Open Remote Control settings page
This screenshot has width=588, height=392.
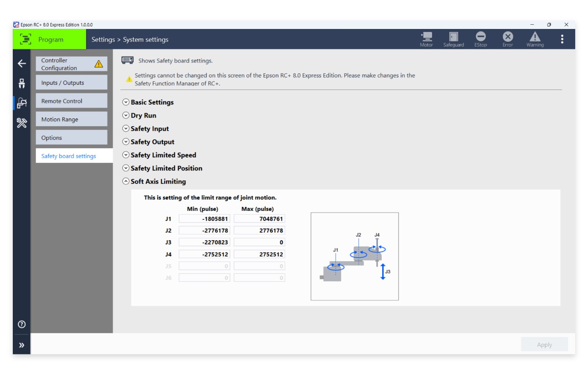(72, 101)
